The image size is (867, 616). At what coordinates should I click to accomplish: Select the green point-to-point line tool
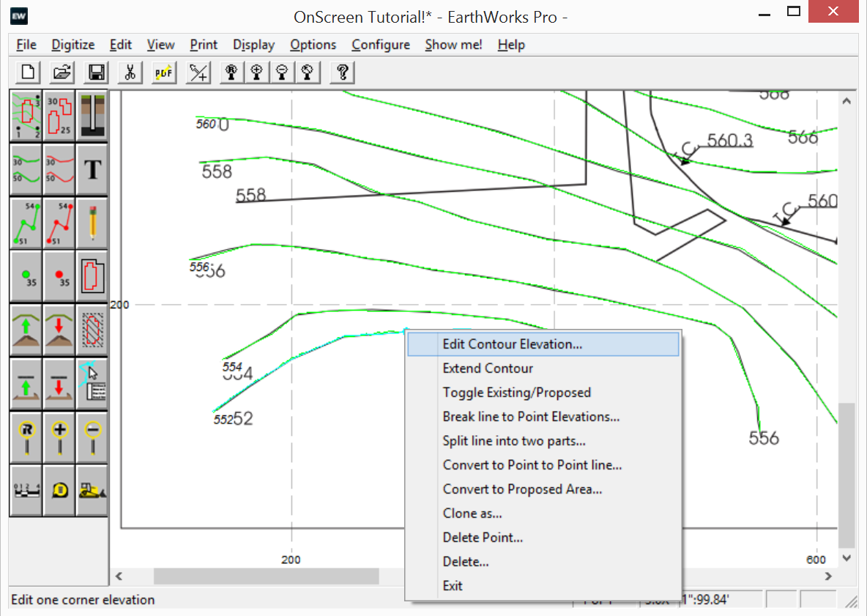[x=26, y=223]
